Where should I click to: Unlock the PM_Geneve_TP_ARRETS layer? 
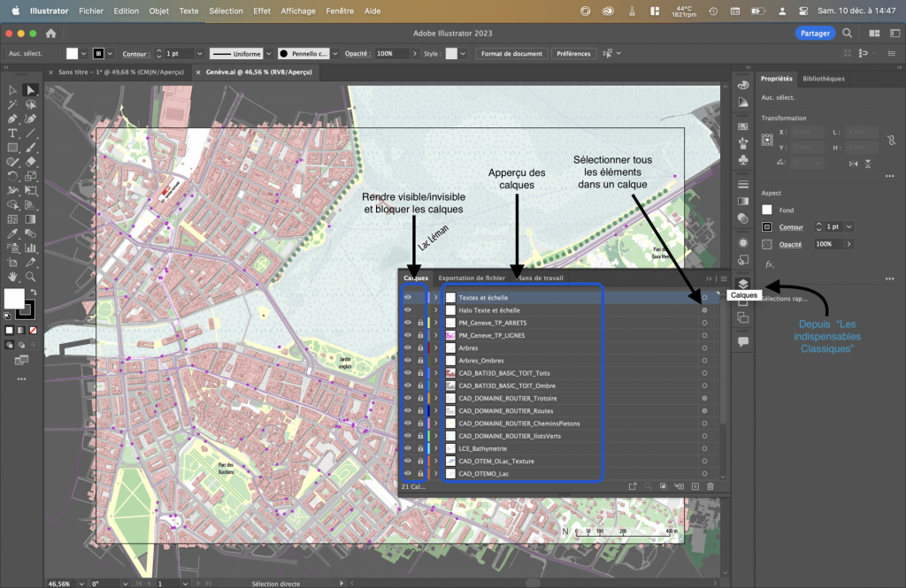pos(420,323)
